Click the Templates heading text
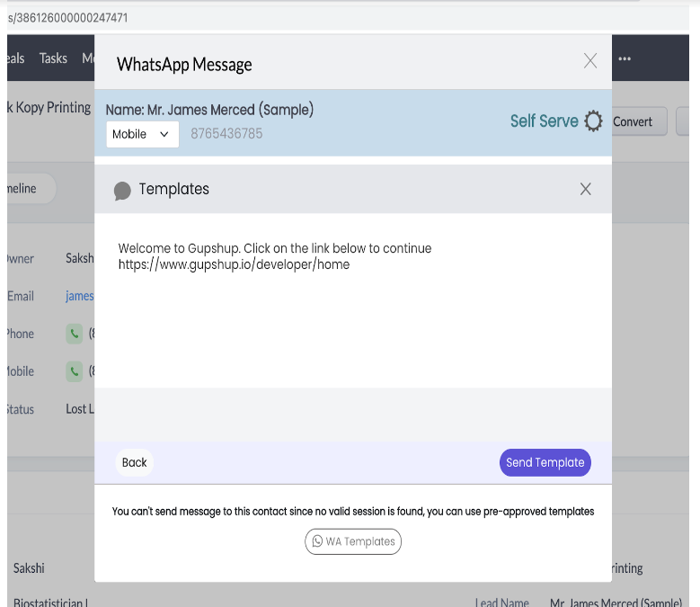 click(173, 189)
